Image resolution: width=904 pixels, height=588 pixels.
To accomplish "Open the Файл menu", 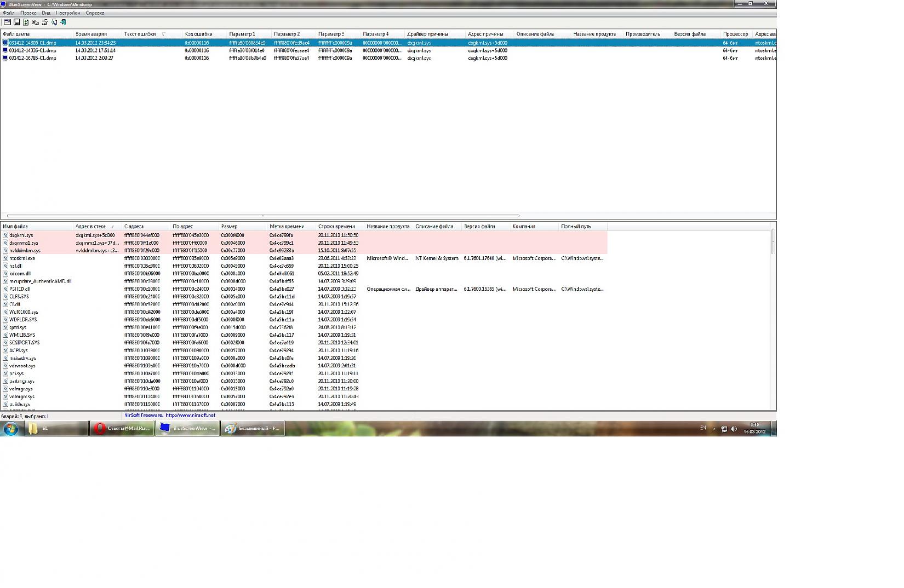I will (x=9, y=13).
